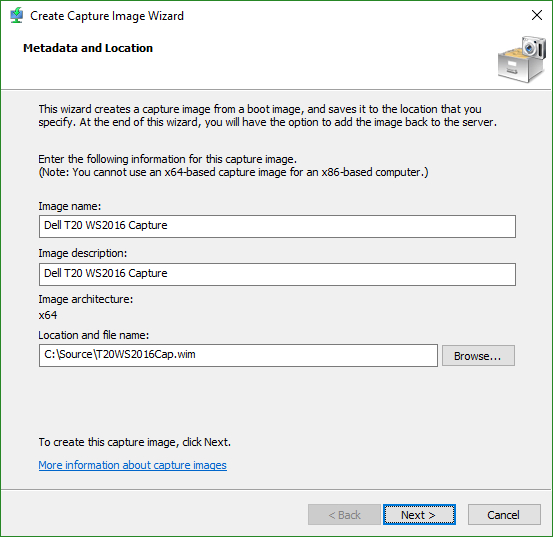Click the "Location and file name:" label
Viewport: 553px width, 537px height.
pyautogui.click(x=93, y=335)
